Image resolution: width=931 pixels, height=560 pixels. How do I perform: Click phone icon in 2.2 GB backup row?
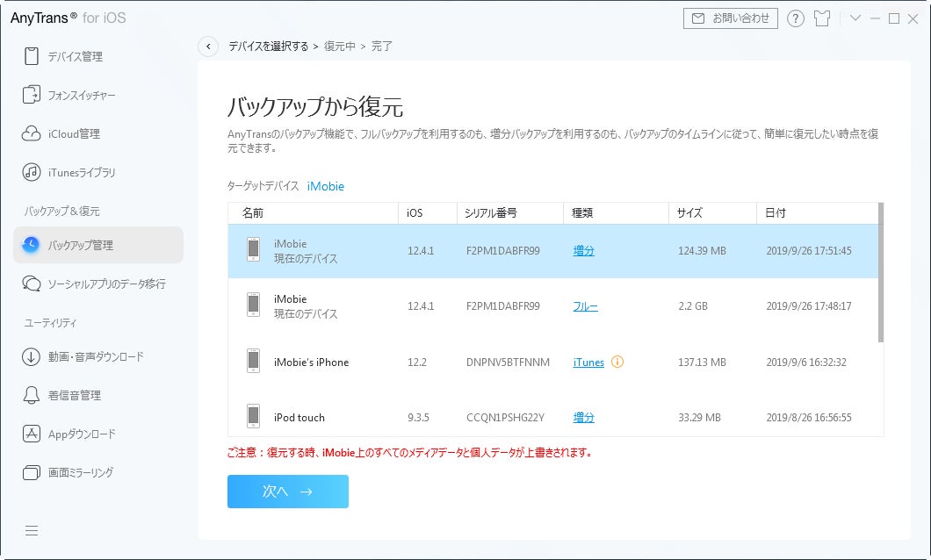coord(254,305)
